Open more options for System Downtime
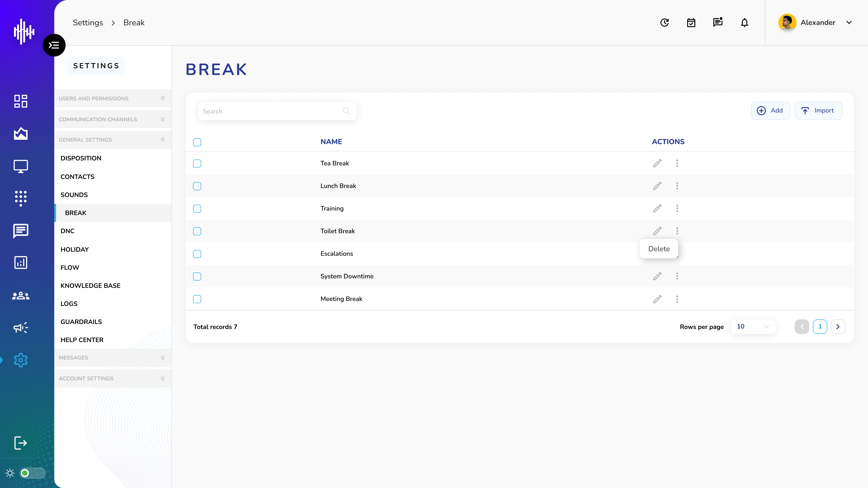The width and height of the screenshot is (868, 488). [x=677, y=276]
